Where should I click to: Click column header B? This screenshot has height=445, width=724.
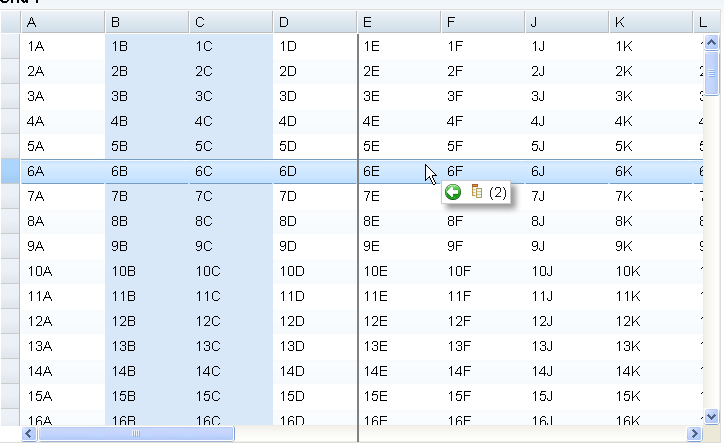[x=146, y=21]
